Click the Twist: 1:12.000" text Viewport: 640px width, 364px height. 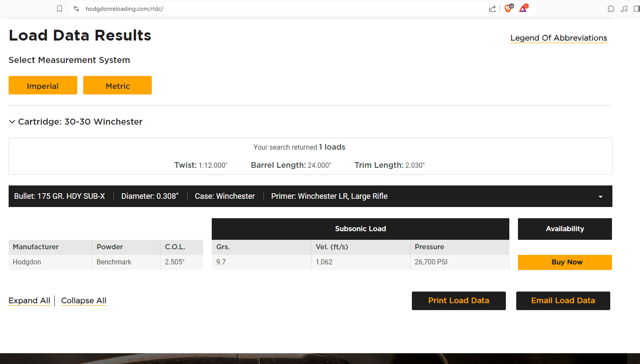[201, 165]
